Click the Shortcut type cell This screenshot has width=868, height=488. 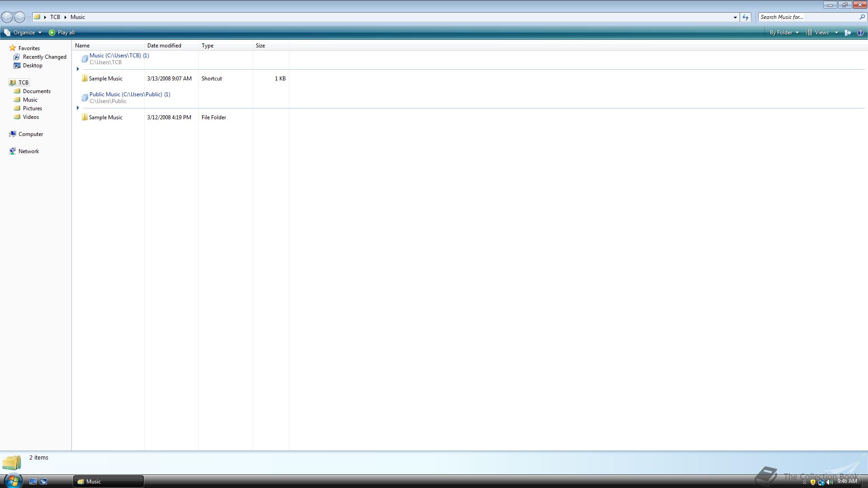tap(212, 79)
